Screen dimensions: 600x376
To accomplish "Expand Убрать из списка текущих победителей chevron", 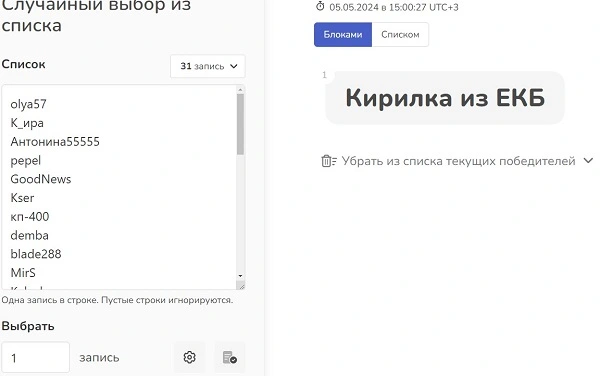I will (588, 161).
